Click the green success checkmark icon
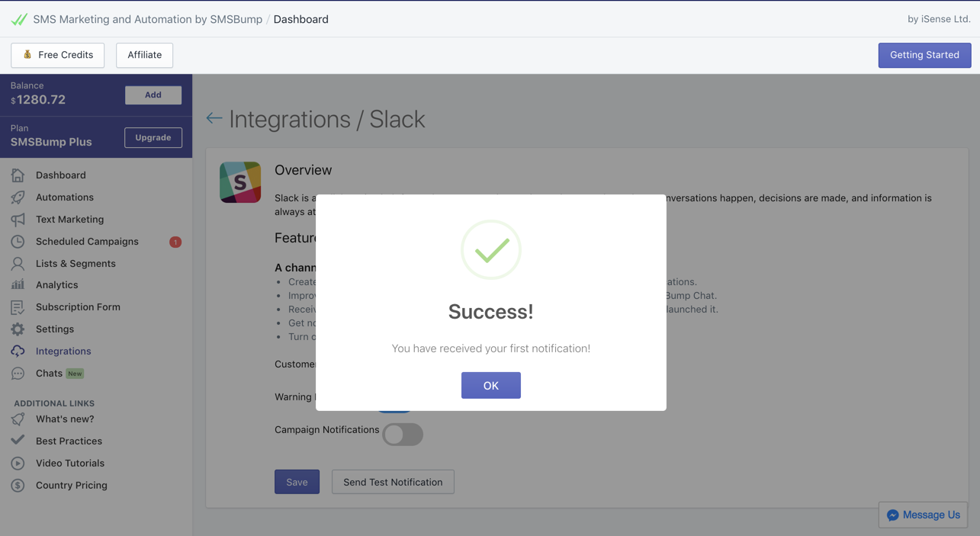This screenshot has height=536, width=980. pyautogui.click(x=491, y=250)
